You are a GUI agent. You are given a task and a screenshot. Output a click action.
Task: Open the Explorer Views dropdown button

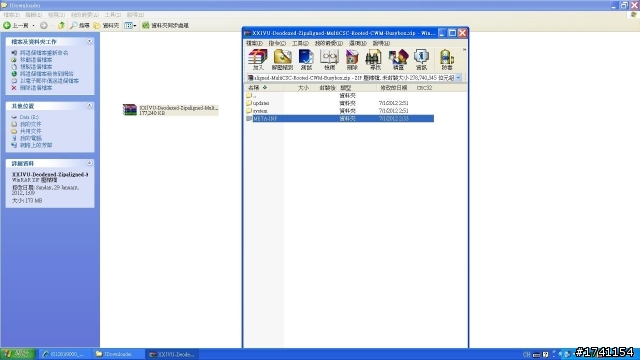(130, 25)
